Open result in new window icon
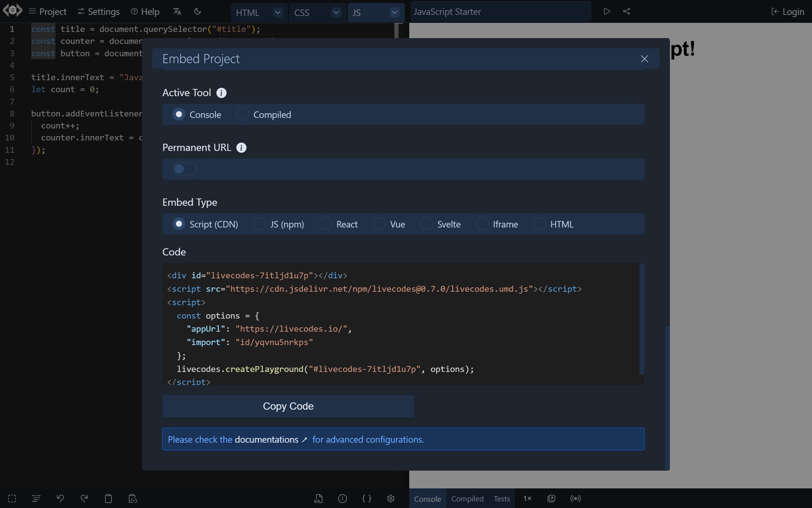 click(x=551, y=499)
